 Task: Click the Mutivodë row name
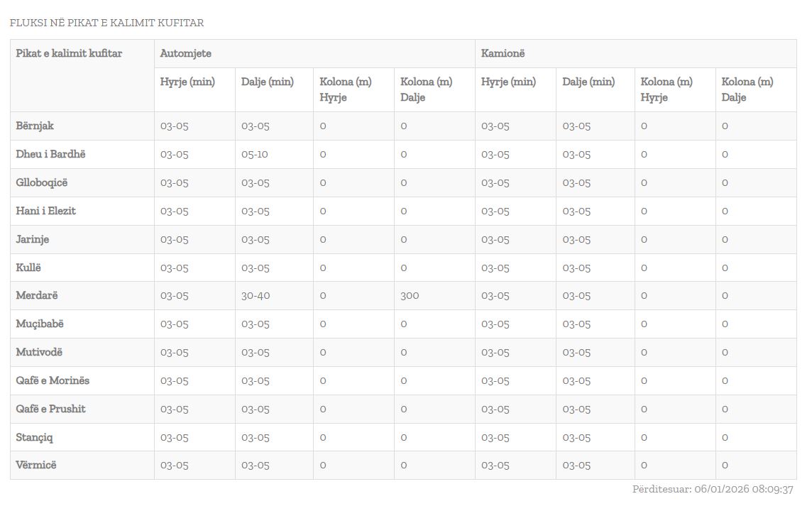point(40,352)
